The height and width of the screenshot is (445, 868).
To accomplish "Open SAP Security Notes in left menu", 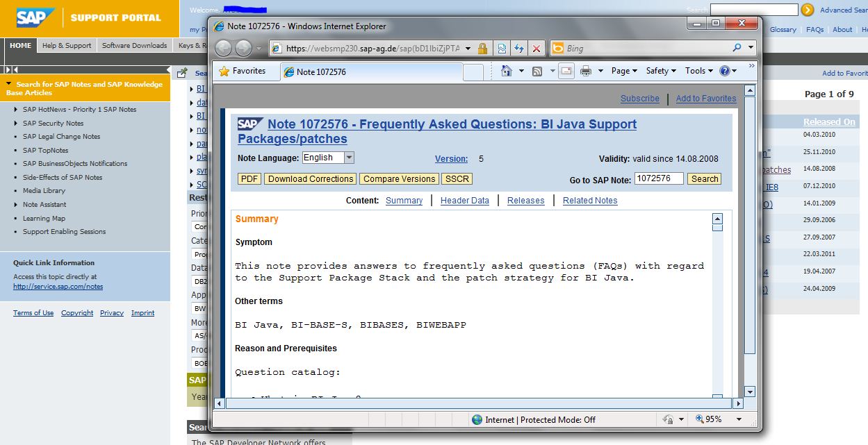I will [x=53, y=123].
